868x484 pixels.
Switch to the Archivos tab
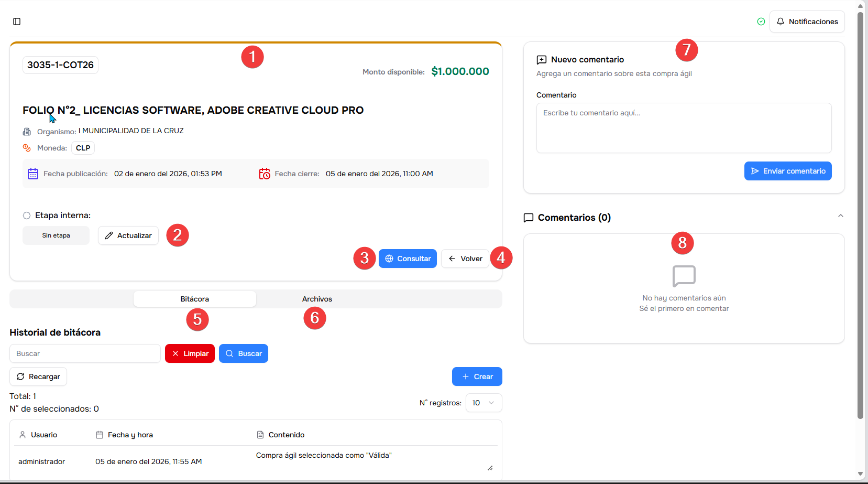[317, 299]
